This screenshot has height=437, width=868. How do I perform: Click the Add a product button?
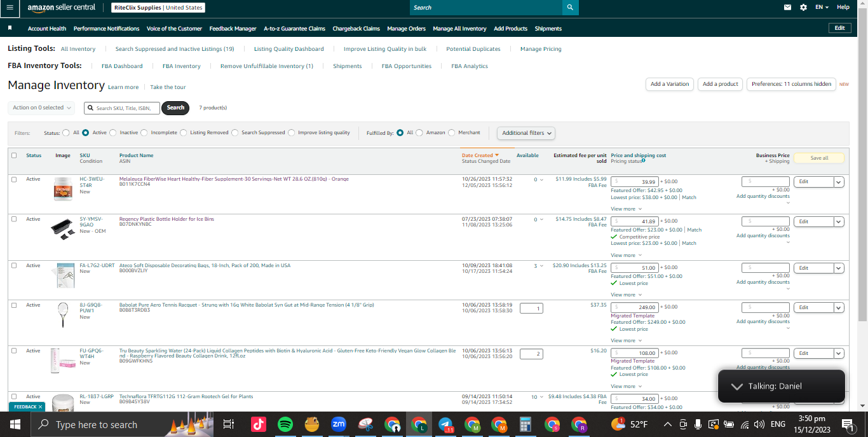tap(721, 84)
